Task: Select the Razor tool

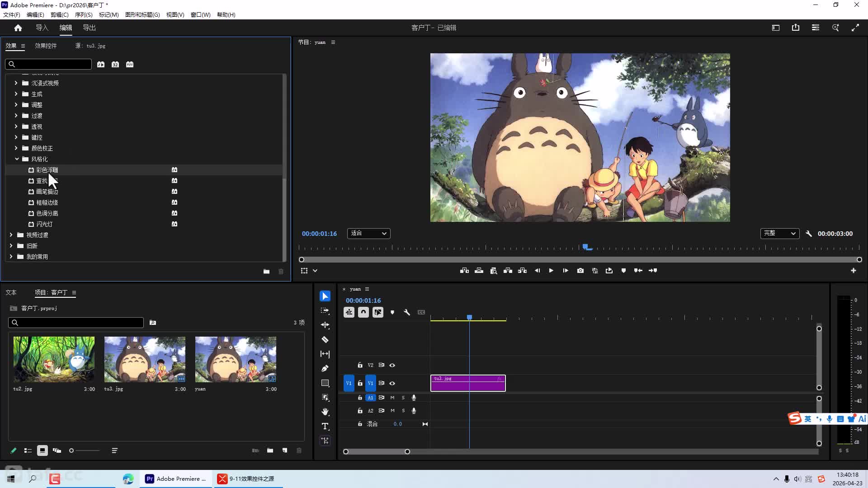Action: point(325,340)
